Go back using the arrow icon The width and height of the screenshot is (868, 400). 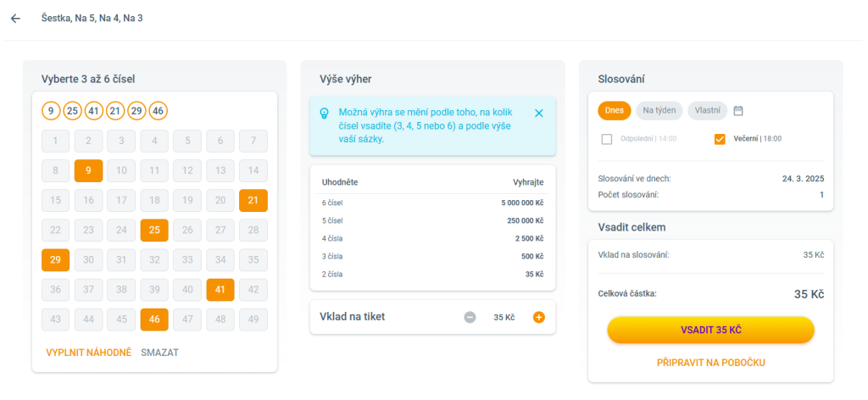tap(15, 18)
